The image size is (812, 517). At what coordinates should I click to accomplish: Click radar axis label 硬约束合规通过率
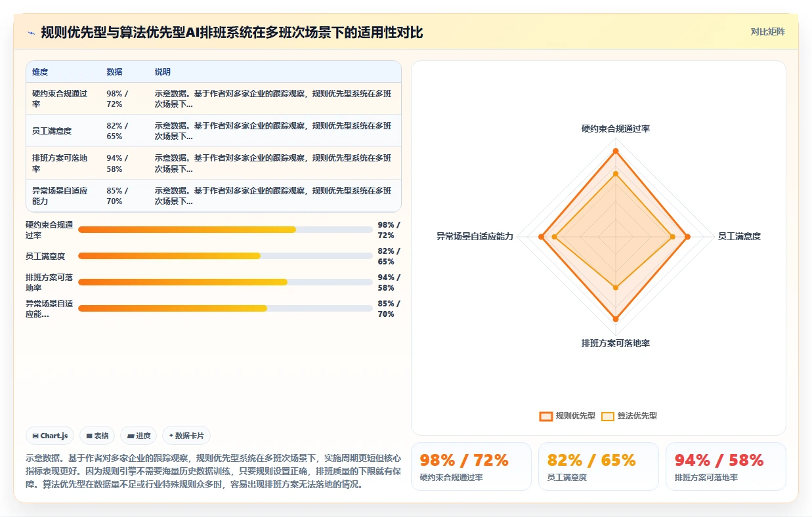tap(616, 129)
